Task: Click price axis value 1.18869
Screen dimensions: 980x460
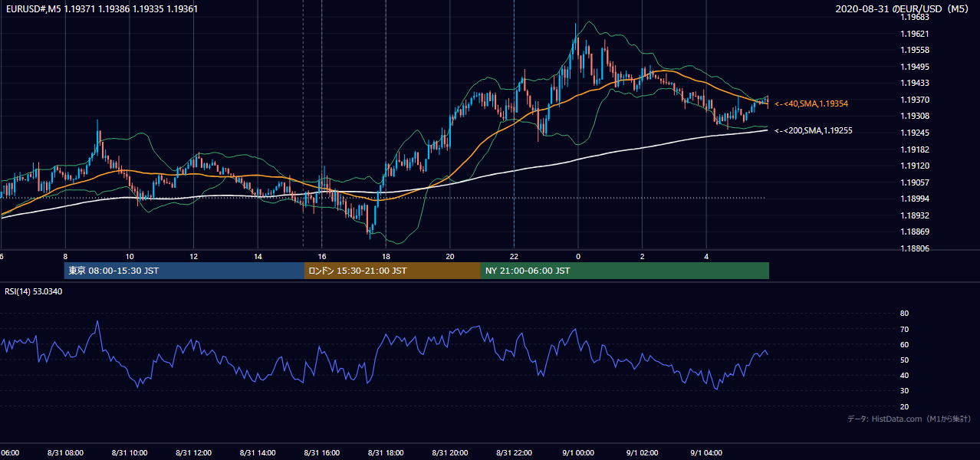Action: pos(915,232)
